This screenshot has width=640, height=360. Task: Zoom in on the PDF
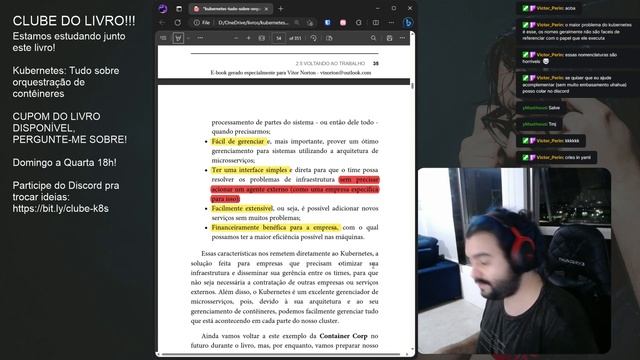click(x=248, y=38)
